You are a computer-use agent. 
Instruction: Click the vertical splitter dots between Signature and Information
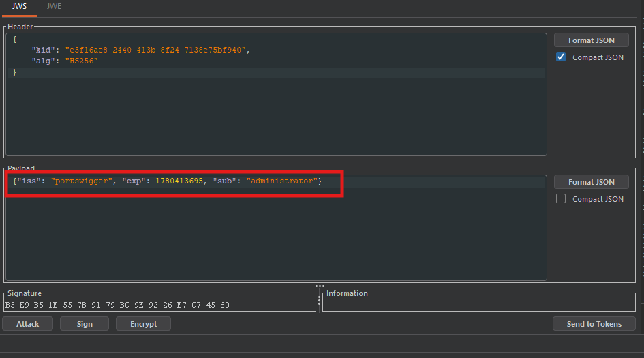(x=319, y=301)
